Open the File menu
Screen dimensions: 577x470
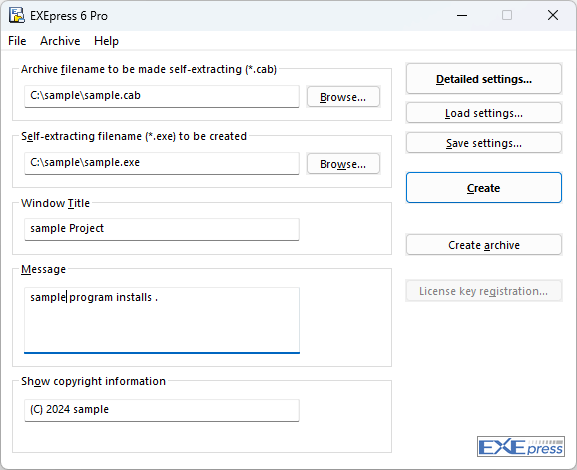pos(17,41)
